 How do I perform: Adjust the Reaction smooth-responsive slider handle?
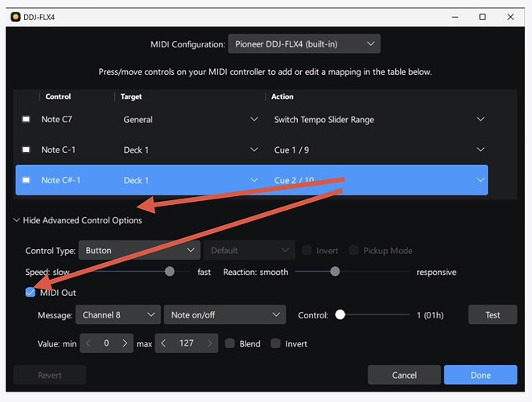click(335, 272)
